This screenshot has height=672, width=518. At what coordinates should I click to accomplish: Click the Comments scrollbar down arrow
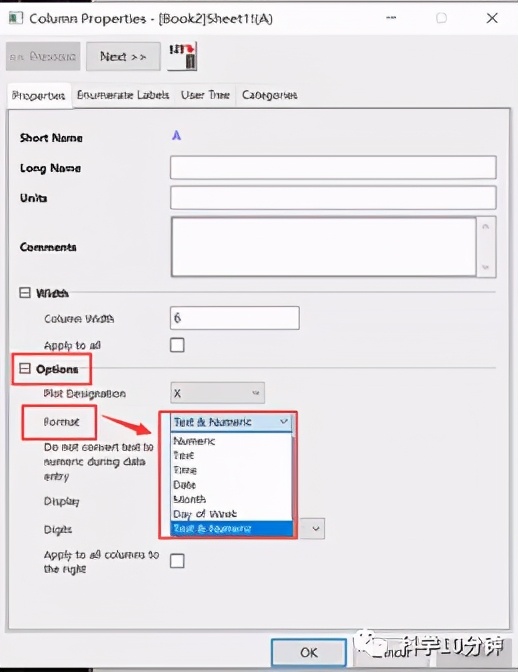(x=485, y=267)
